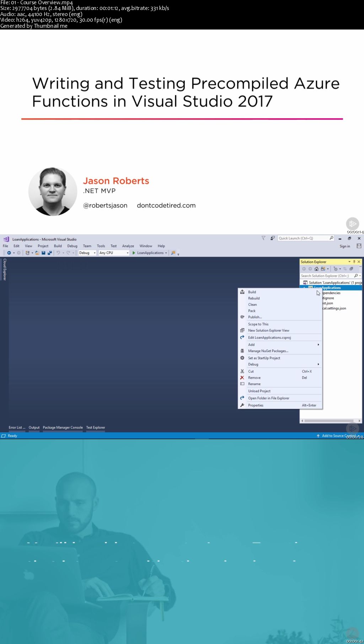Click the Solution Explorer views switch icon
This screenshot has width=364, height=644.
click(x=323, y=269)
